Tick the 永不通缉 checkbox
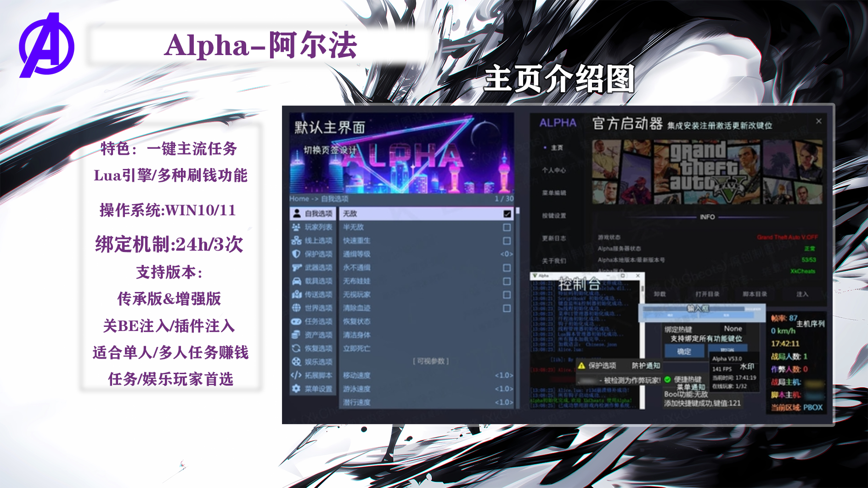 [x=507, y=268]
